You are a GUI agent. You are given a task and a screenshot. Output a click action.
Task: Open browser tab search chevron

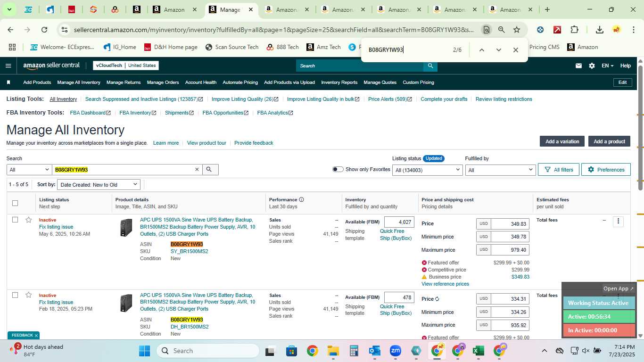point(9,9)
